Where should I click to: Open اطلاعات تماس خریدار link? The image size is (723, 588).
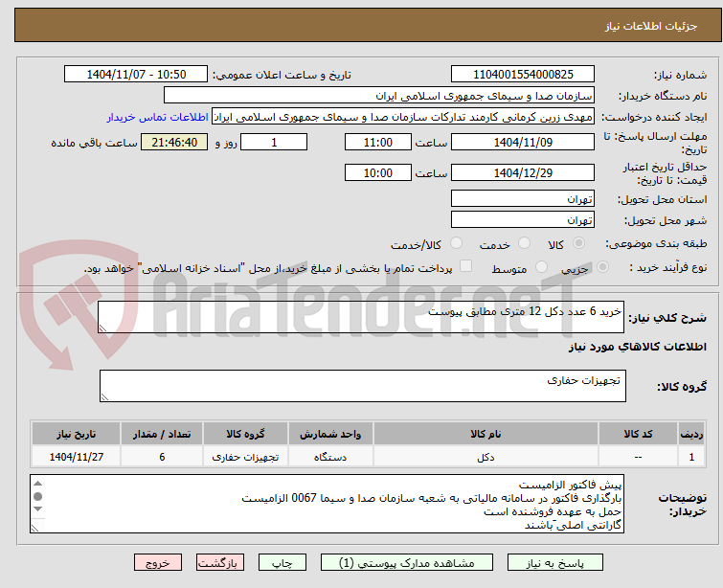point(158,117)
